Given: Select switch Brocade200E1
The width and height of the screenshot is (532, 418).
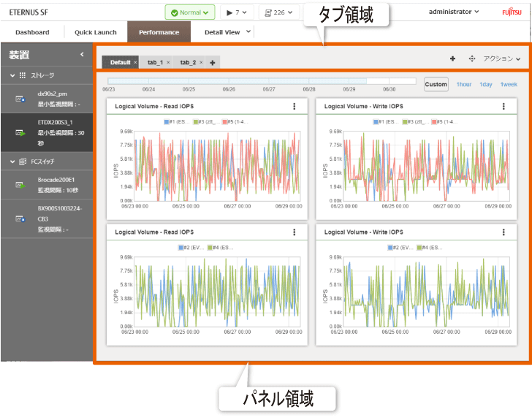Looking at the screenshot, I should point(47,185).
